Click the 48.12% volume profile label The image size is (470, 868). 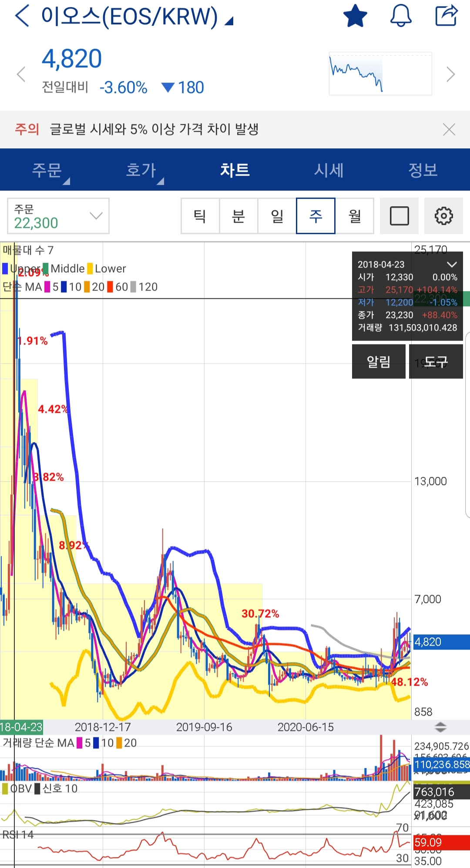point(410,682)
